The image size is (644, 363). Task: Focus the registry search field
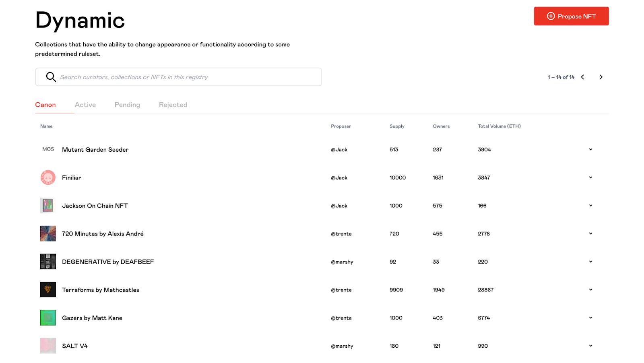point(178,77)
